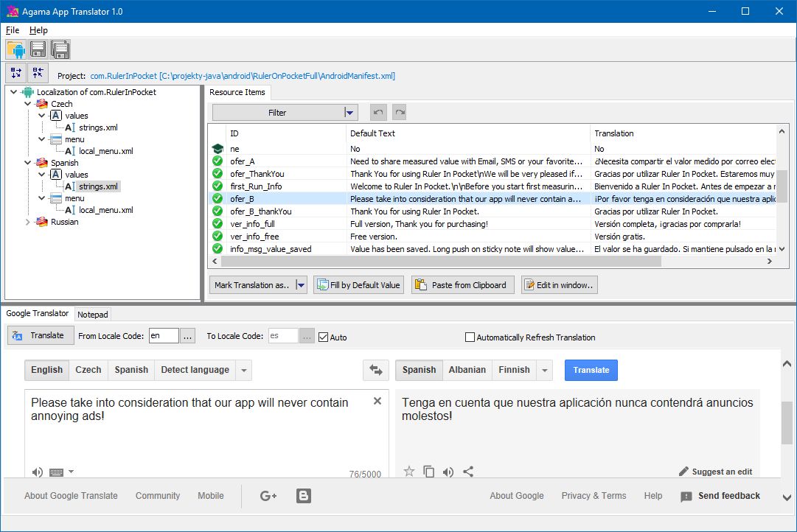
Task: Click the From Locale Code input field
Action: point(164,336)
